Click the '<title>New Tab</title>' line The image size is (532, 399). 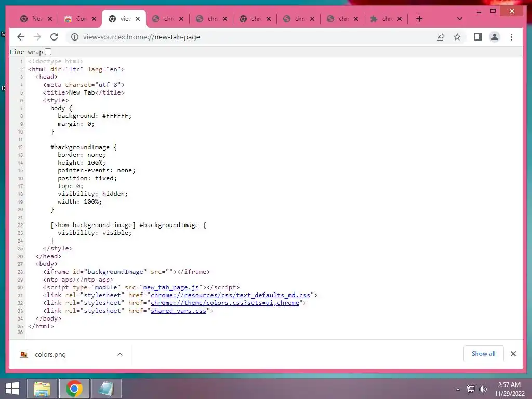coord(84,92)
